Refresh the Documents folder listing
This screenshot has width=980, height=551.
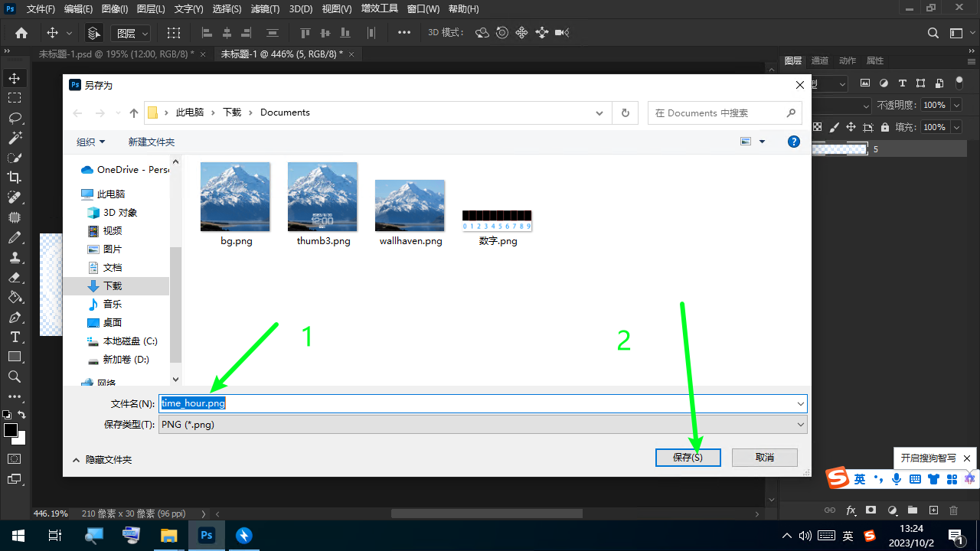(x=626, y=112)
